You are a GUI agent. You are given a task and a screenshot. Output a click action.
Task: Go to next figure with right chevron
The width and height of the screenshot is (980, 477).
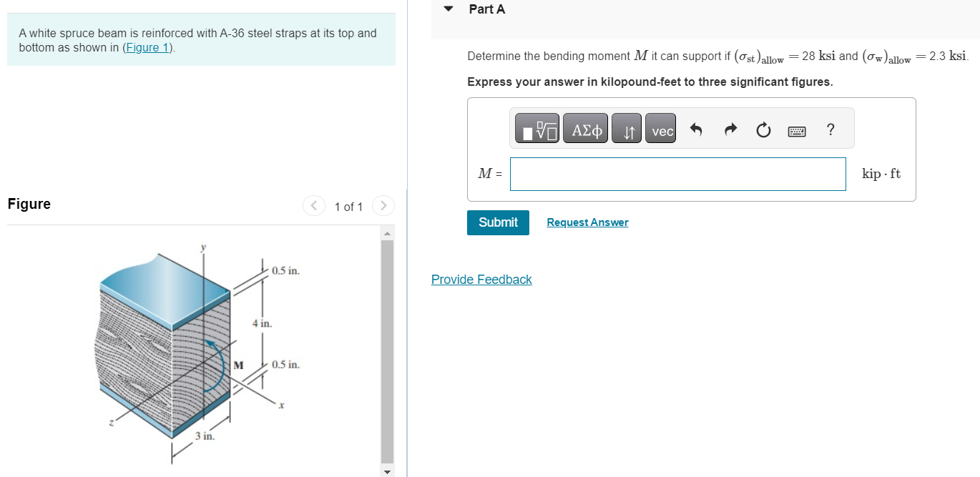pos(383,206)
